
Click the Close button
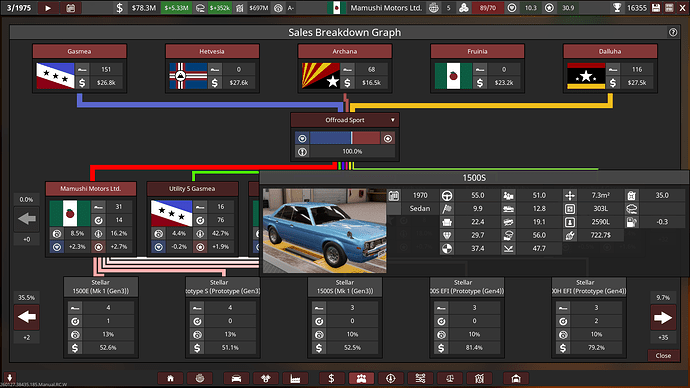click(663, 355)
